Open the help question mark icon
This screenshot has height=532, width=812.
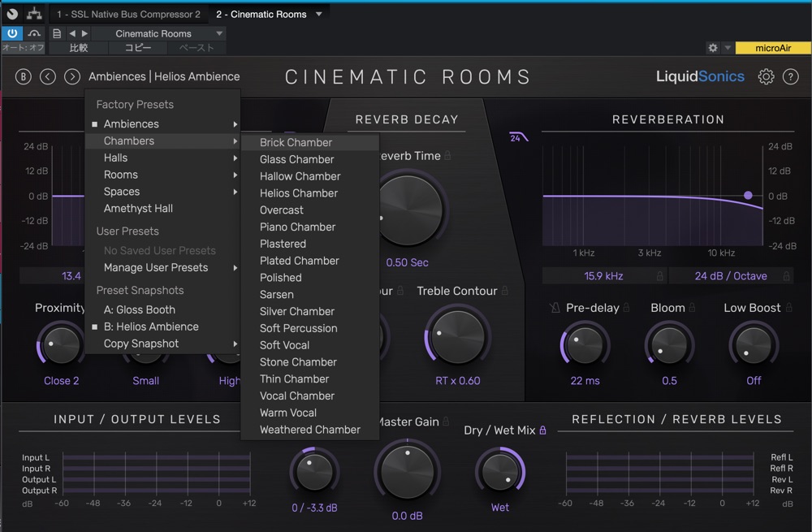coord(790,76)
